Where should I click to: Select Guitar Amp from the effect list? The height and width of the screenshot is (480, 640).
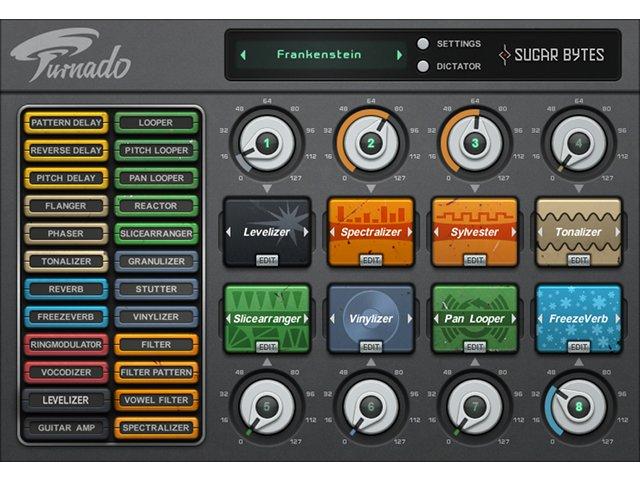[66, 428]
